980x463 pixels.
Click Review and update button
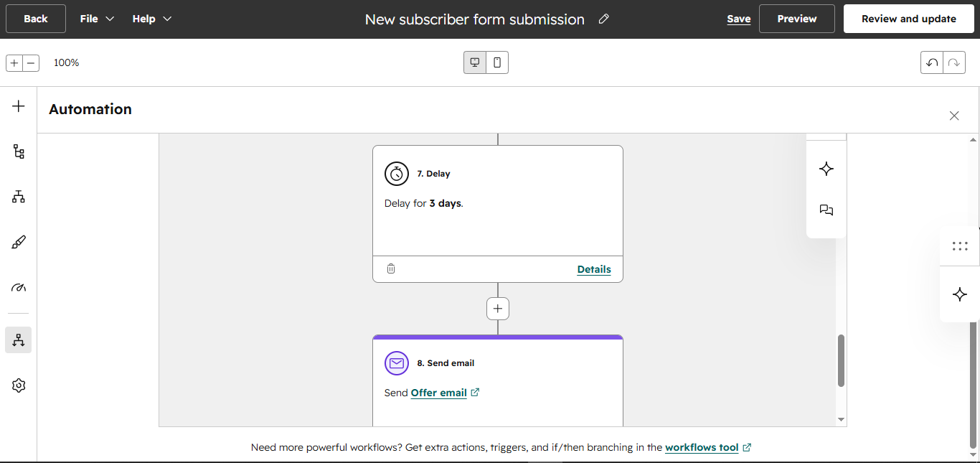pyautogui.click(x=908, y=19)
